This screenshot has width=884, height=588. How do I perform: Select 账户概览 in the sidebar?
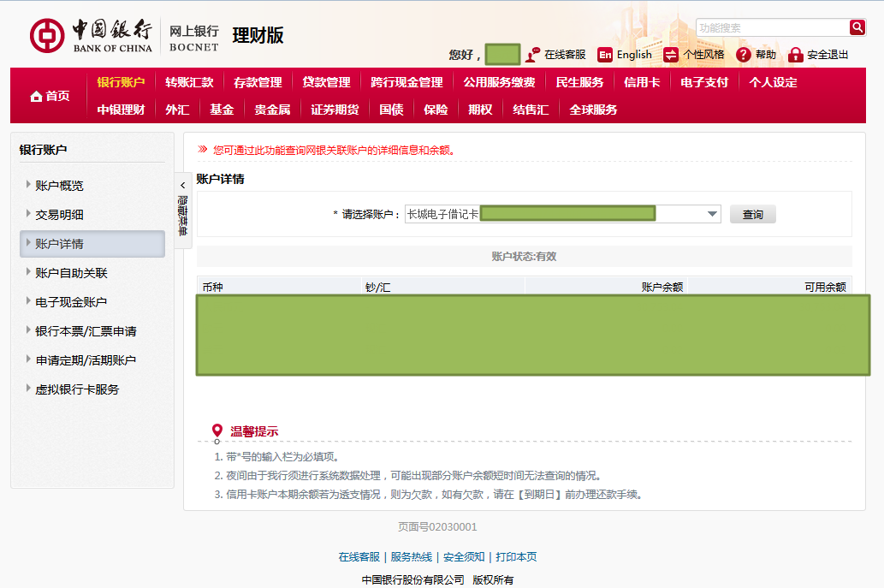click(x=59, y=186)
